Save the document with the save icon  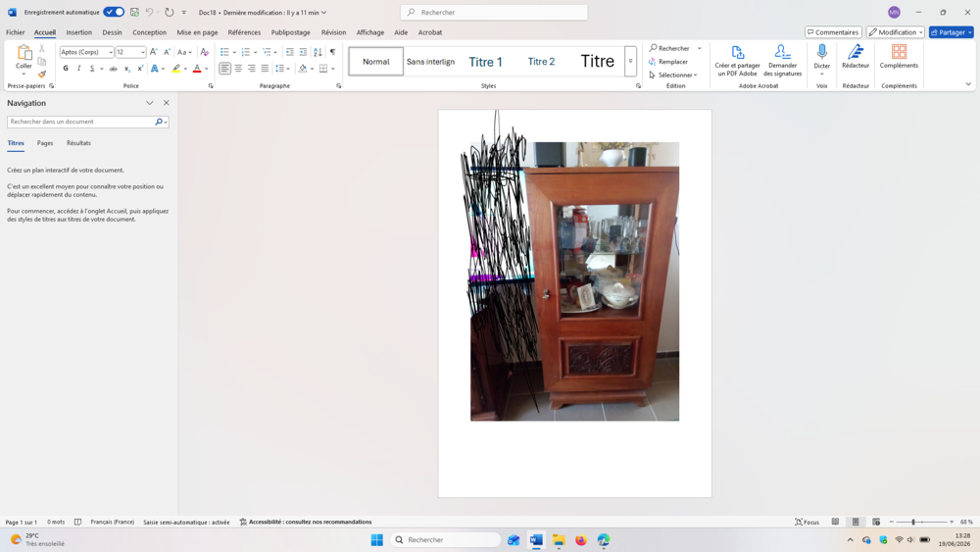point(134,12)
